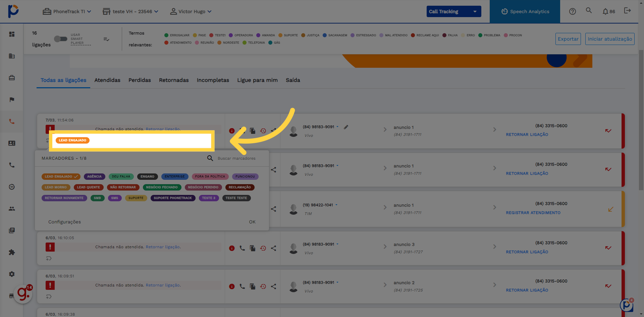This screenshot has height=317, width=644.
Task: Open the g. widget with badge 14
Action: pos(23,294)
